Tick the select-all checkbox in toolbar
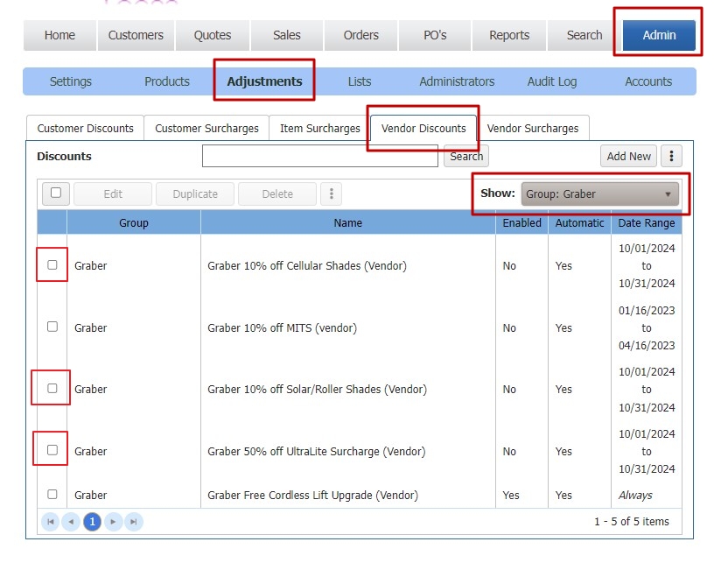728x570 pixels. coord(56,194)
